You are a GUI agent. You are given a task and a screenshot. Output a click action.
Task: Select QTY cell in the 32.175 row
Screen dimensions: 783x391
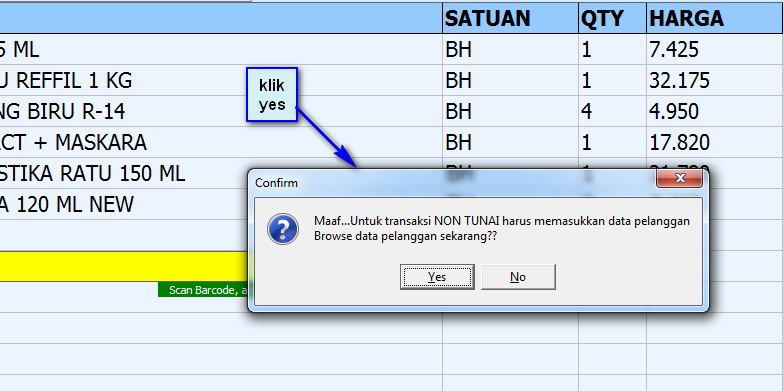tap(612, 80)
